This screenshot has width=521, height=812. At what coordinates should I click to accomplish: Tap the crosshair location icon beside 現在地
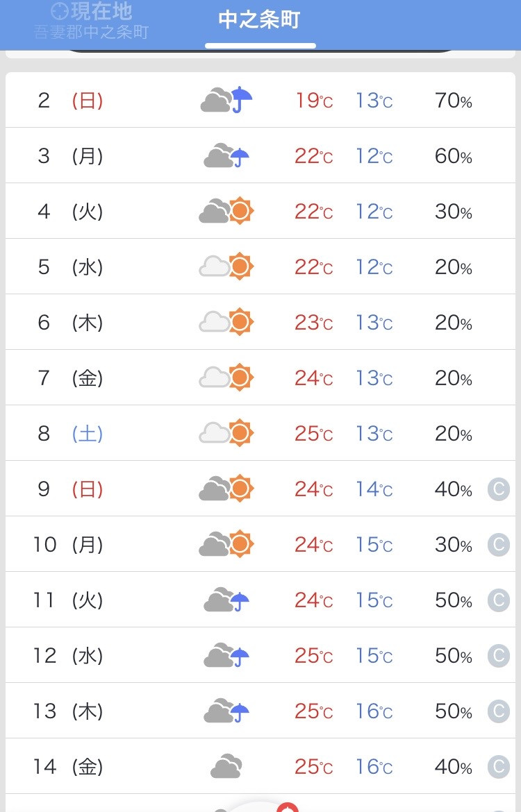(60, 11)
